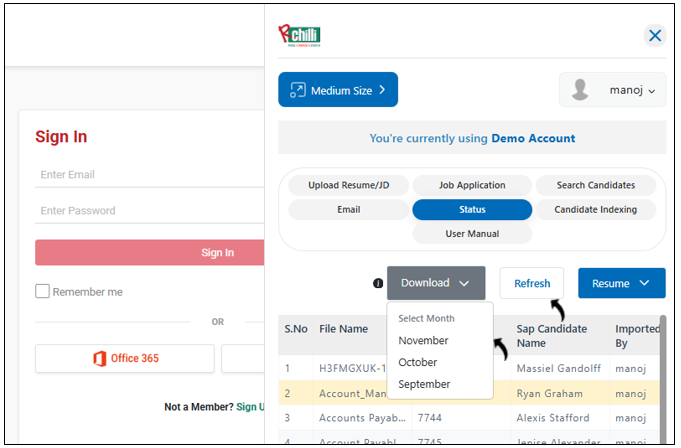Go to Candidate Indexing tab
This screenshot has width=681, height=448.
(596, 210)
